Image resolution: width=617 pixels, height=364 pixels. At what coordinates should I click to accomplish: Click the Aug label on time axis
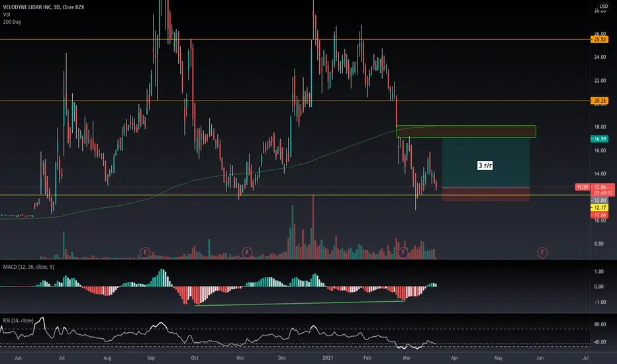tap(107, 357)
